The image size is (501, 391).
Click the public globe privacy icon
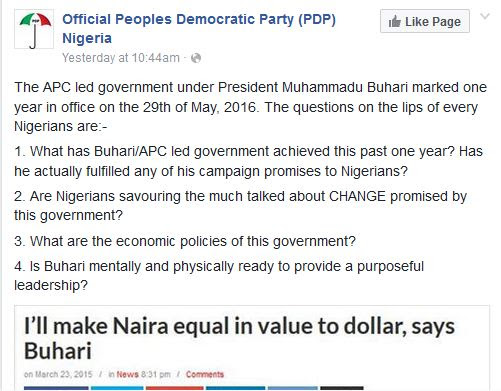point(196,58)
